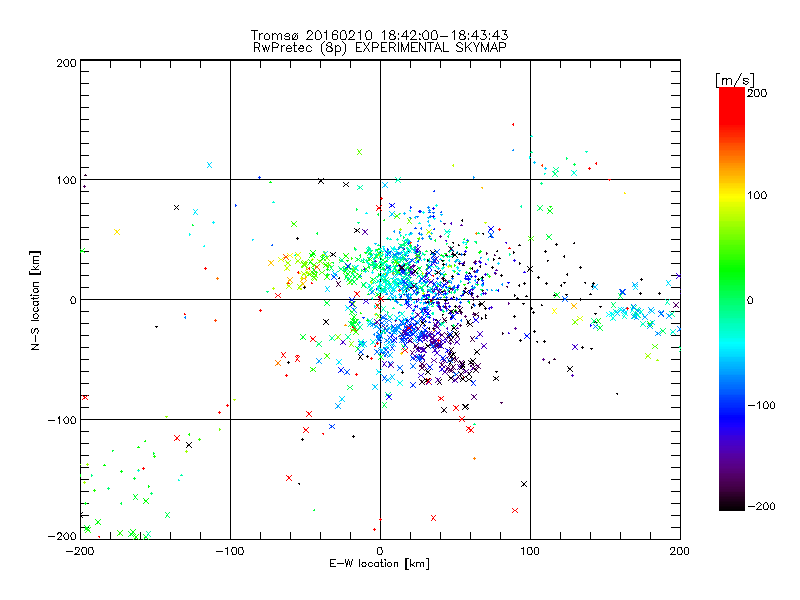Viewport: 800px width, 600px height.
Task: Click the y-axis tick label '-100'
Action: [62, 420]
